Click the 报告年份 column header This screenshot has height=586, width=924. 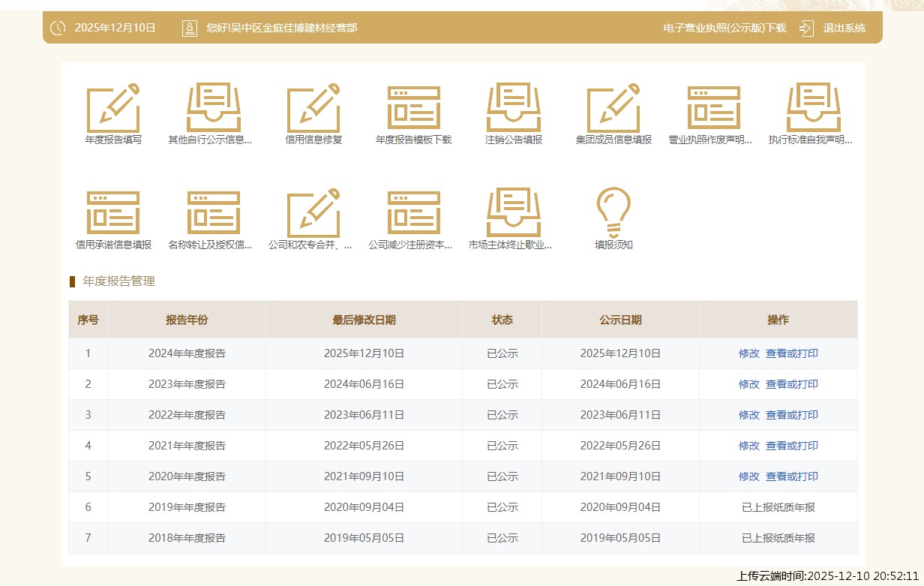click(x=187, y=320)
